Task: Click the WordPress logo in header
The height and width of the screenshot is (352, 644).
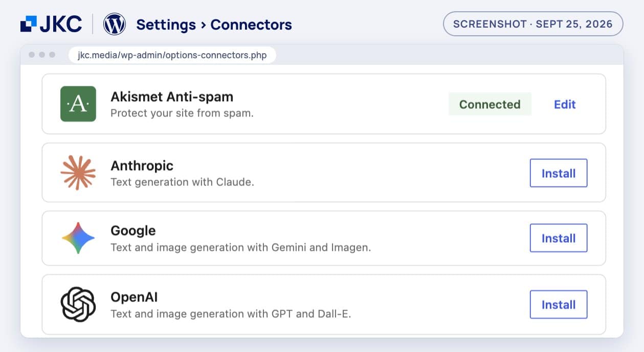Action: (115, 24)
